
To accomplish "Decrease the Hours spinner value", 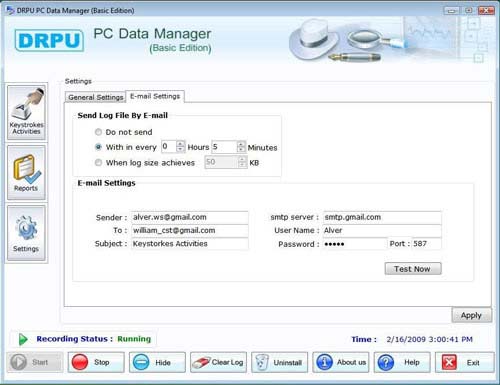I will click(x=181, y=150).
